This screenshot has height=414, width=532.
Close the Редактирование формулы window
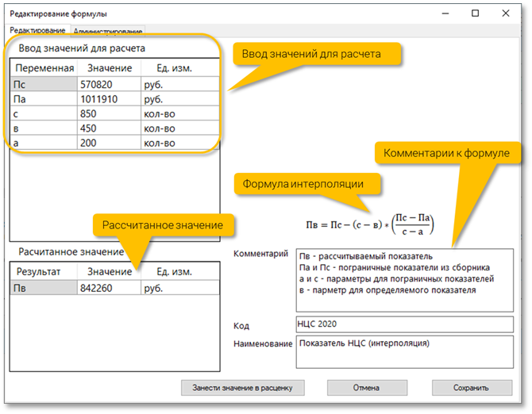[506, 13]
